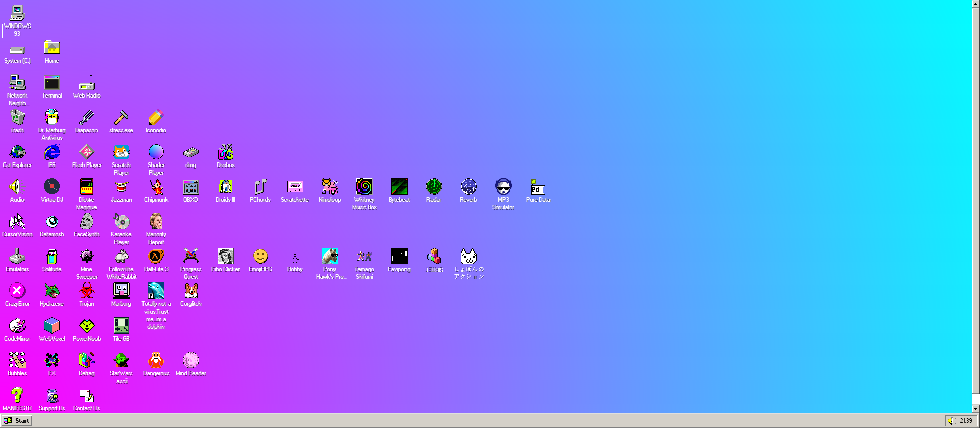
Task: Click the Start button in taskbar
Action: 17,421
